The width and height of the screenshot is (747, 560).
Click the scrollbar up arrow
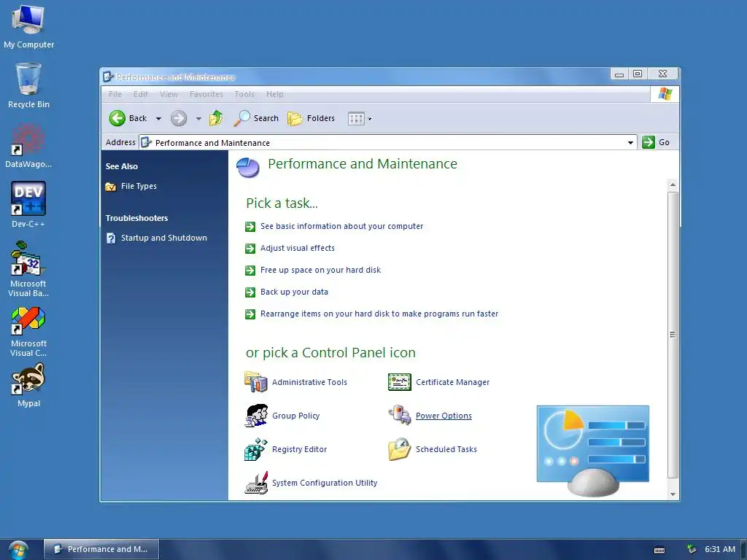(673, 184)
